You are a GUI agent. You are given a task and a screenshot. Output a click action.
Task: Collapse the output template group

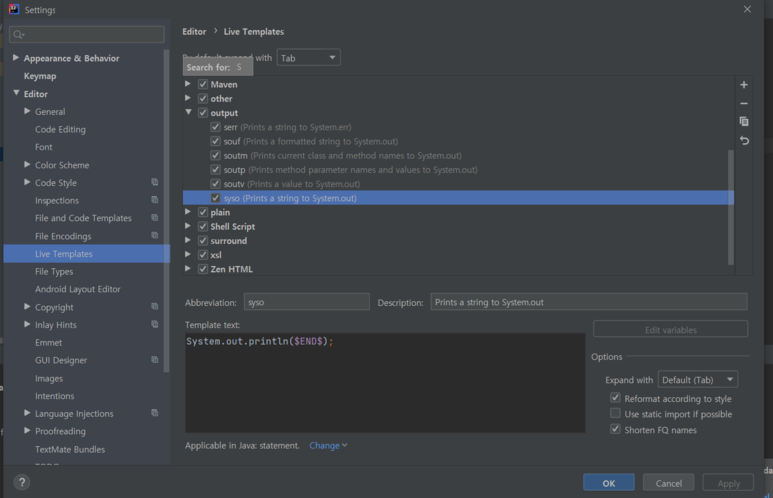coord(188,112)
